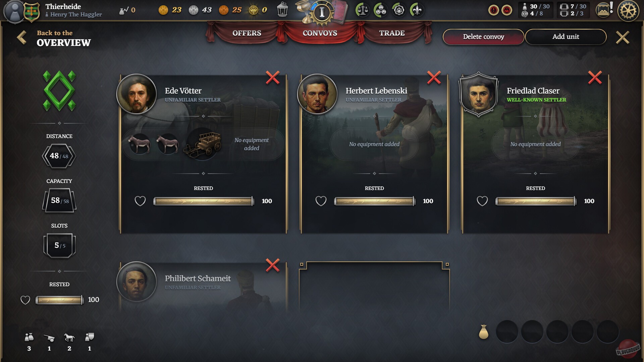The height and width of the screenshot is (362, 644).
Task: Remove Ede Vötter with red X
Action: click(x=273, y=77)
